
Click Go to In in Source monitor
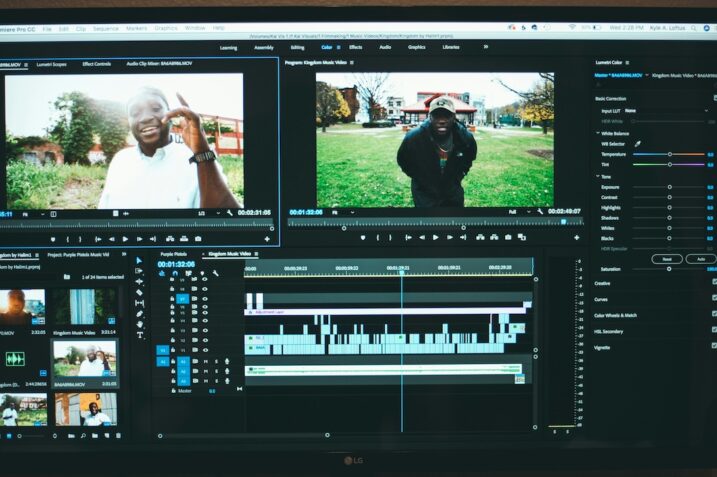[x=98, y=239]
